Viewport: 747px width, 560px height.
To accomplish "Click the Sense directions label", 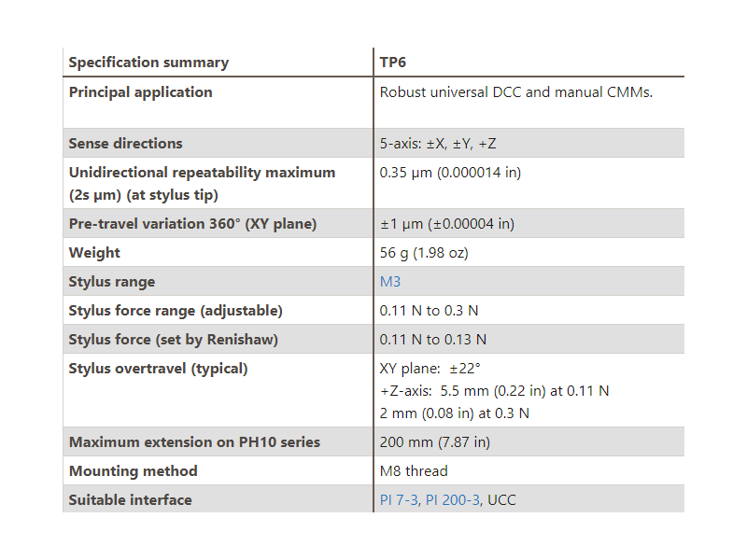I will pyautogui.click(x=125, y=144).
